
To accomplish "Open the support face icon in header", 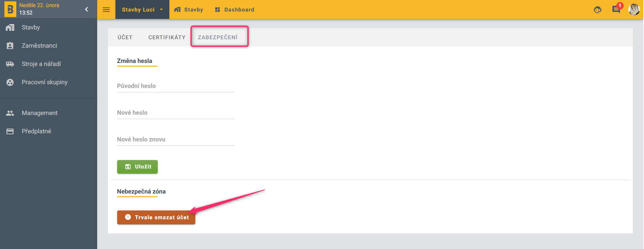I will point(598,10).
